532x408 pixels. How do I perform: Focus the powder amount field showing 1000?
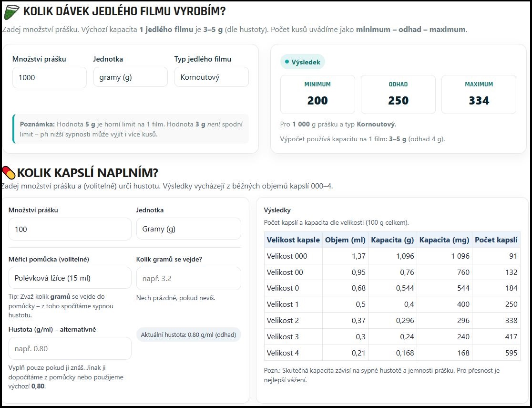point(50,77)
